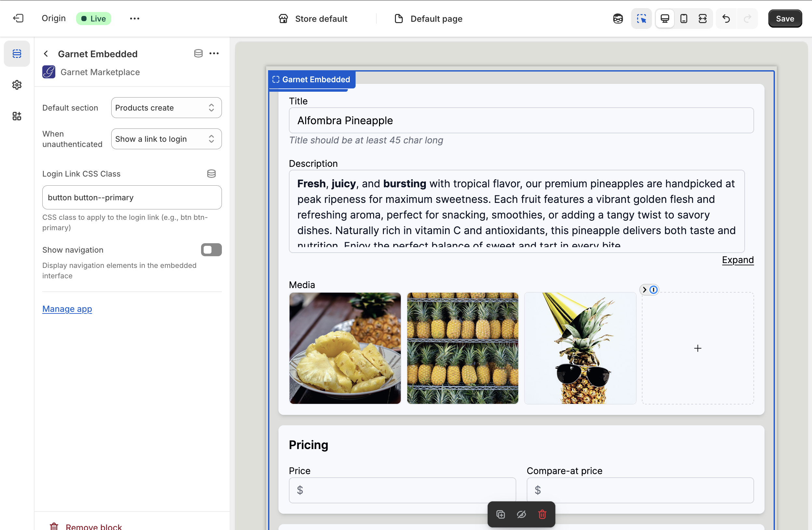Toggle the Live status badge
The image size is (812, 530).
click(93, 19)
